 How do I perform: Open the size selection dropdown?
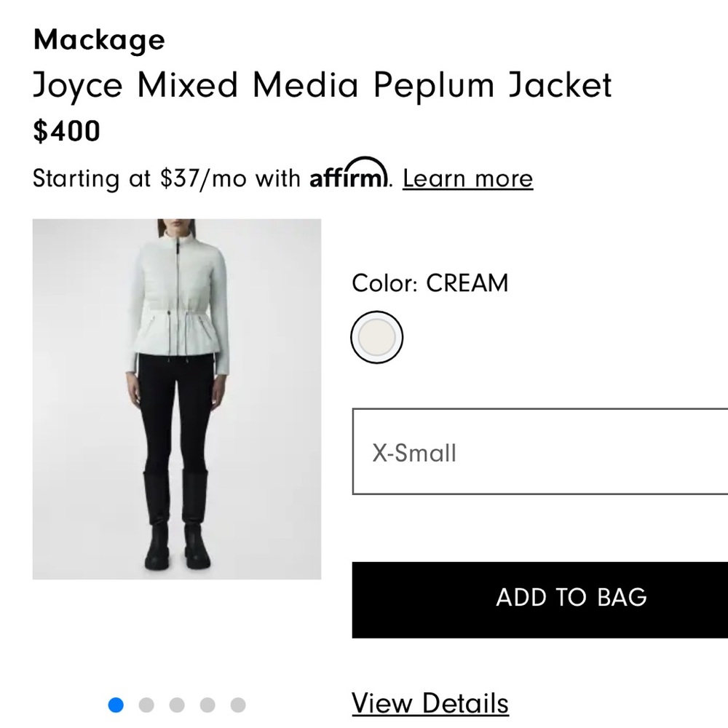539,453
